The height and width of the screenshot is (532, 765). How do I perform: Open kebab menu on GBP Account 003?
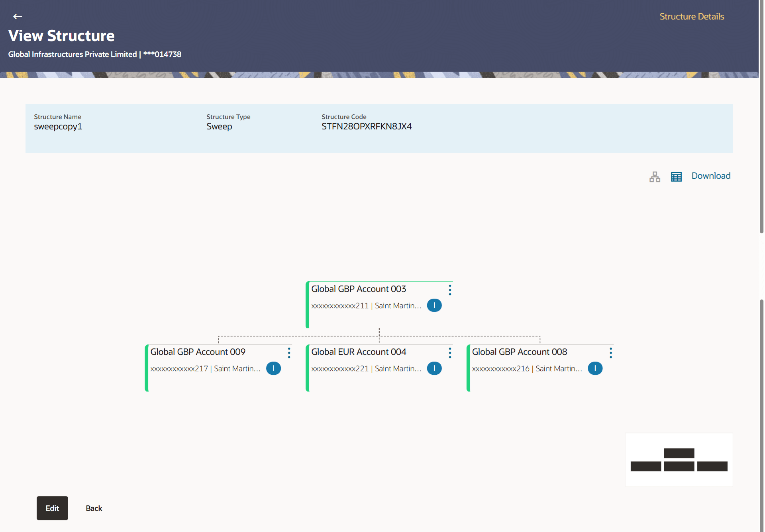(x=450, y=289)
